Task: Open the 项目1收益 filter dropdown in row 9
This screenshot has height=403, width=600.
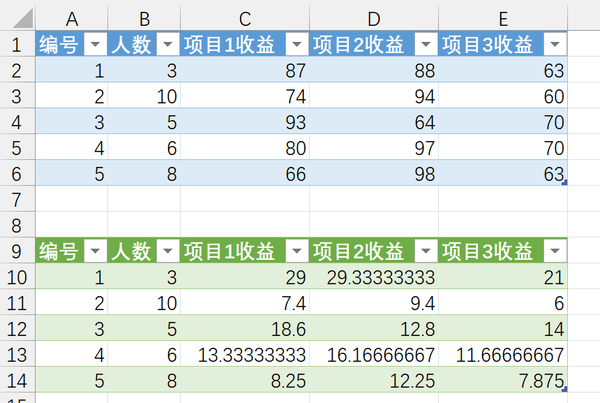Action: 297,251
